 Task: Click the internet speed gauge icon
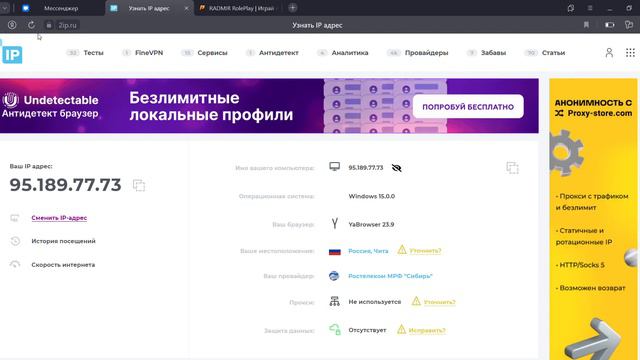pyautogui.click(x=15, y=264)
